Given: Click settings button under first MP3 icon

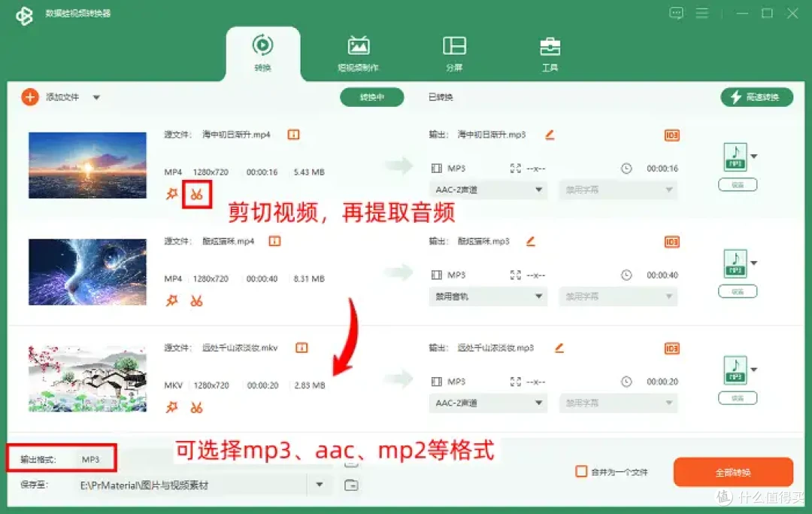Looking at the screenshot, I should (x=738, y=185).
